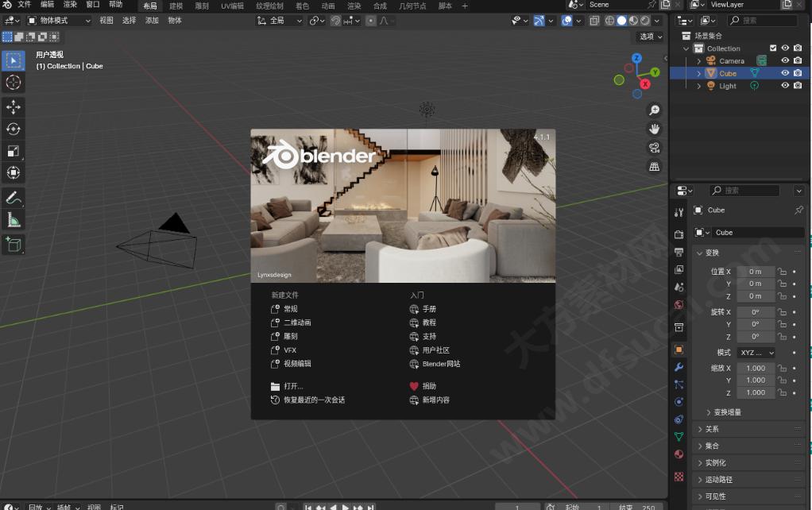812x510 pixels.
Task: Click the viewport zoom magnifier icon
Action: click(x=655, y=110)
